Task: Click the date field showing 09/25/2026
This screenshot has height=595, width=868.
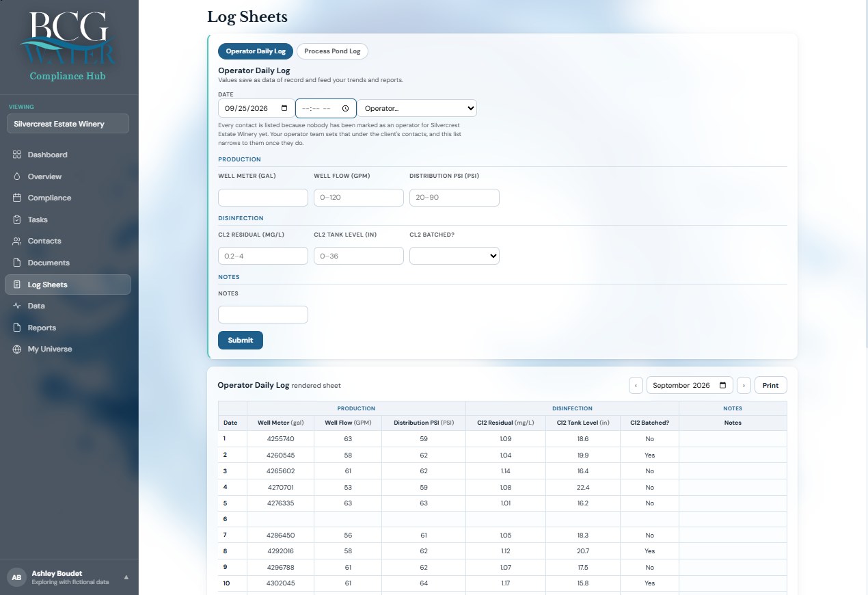Action: click(x=256, y=108)
